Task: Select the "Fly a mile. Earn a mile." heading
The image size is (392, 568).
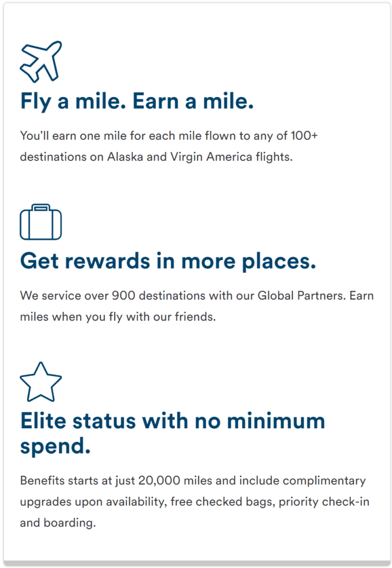Action: (137, 101)
